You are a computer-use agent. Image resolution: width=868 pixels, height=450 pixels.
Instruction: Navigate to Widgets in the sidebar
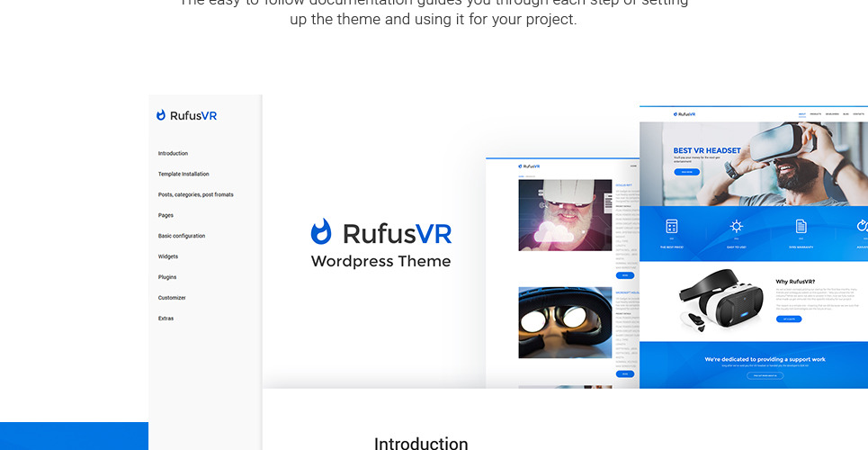click(168, 257)
